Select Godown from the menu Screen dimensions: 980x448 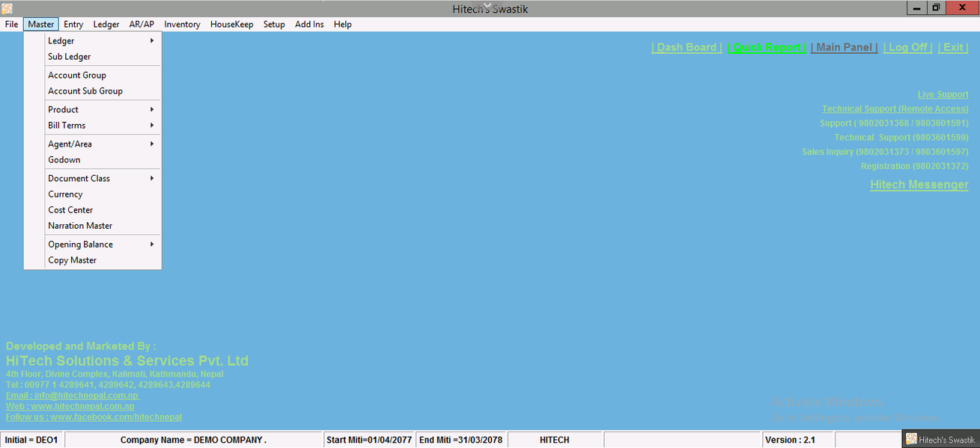pos(64,160)
